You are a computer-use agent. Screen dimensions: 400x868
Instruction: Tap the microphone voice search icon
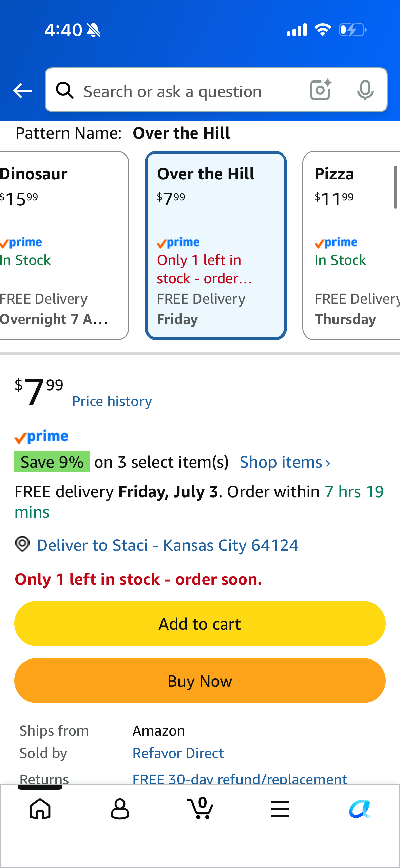pyautogui.click(x=365, y=90)
